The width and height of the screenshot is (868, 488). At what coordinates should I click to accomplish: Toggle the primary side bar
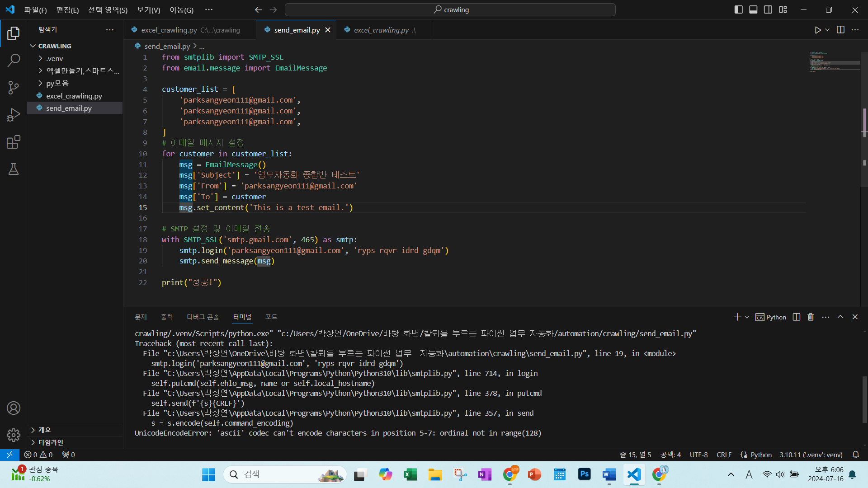click(739, 9)
